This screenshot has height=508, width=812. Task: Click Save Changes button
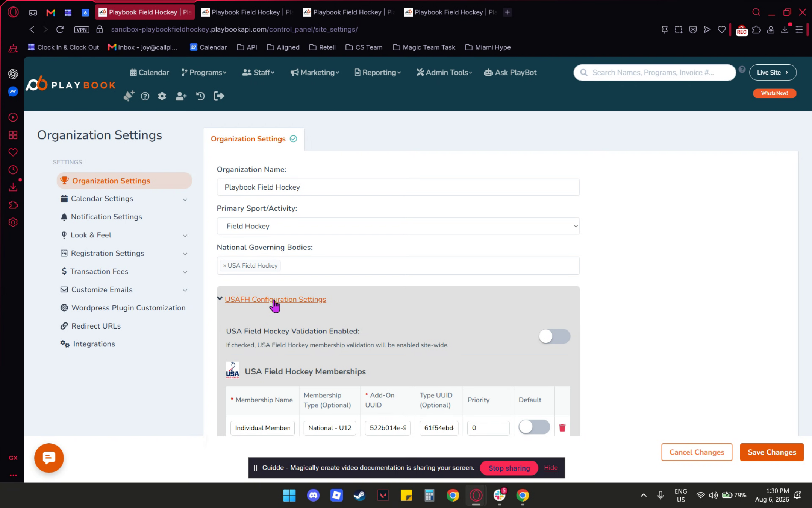772,452
